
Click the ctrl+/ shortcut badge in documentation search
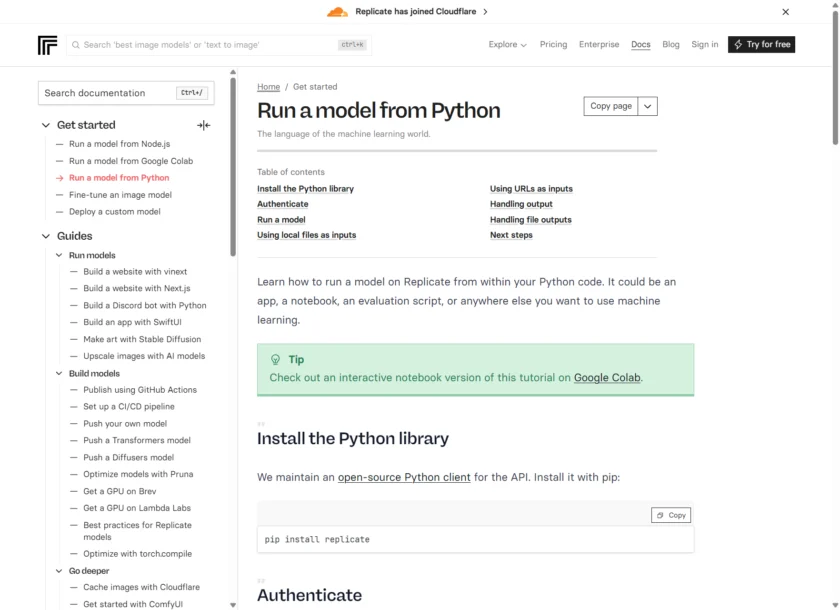pos(193,92)
